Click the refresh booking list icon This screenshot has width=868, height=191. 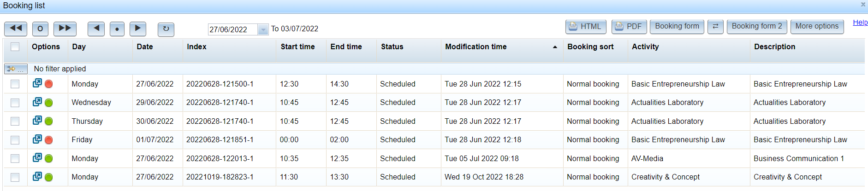[166, 29]
